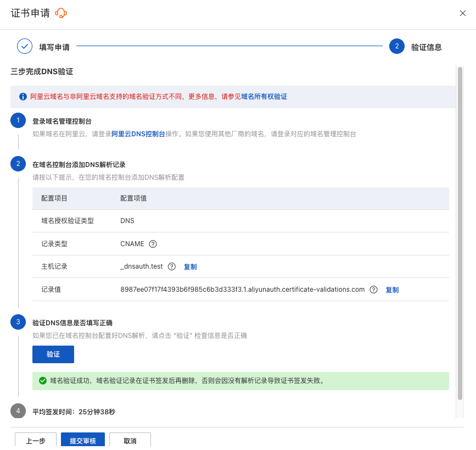Click the blue info icon in the notice banner
The image size is (476, 450).
(x=23, y=97)
